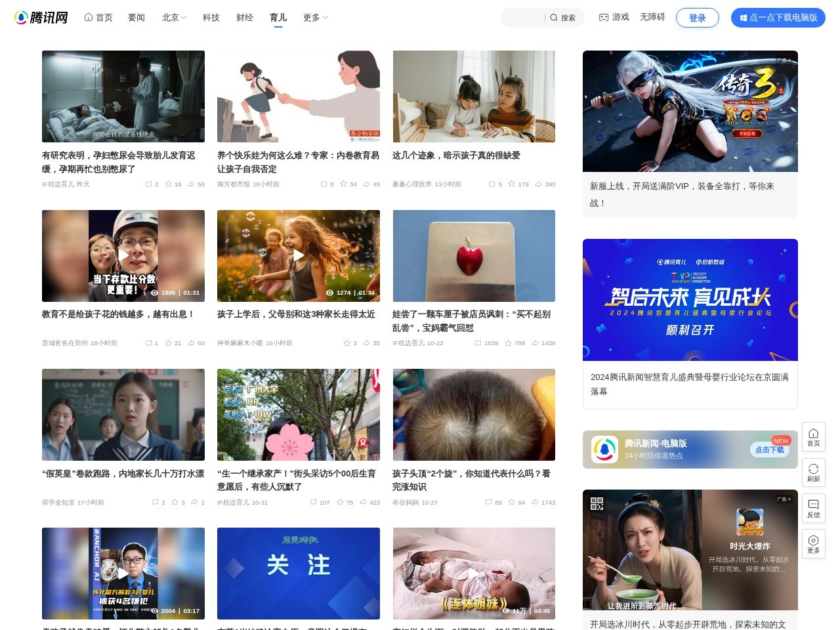Focus the search input box
The height and width of the screenshot is (630, 840).
coord(524,18)
